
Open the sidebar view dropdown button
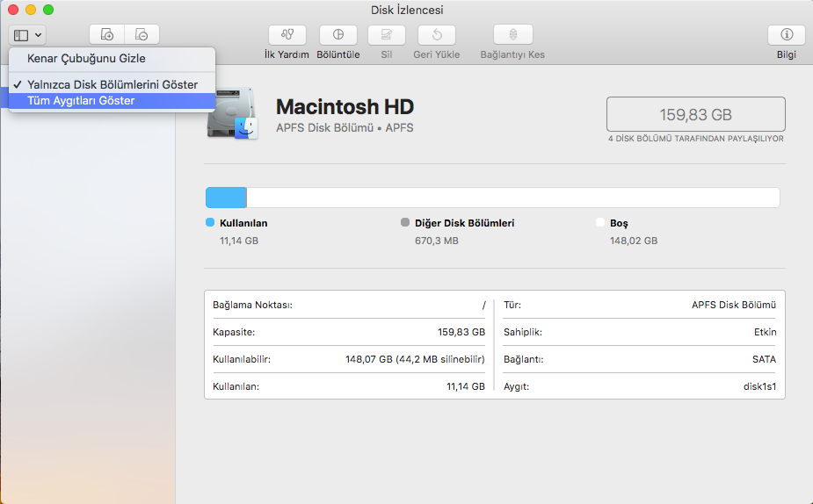coord(28,35)
